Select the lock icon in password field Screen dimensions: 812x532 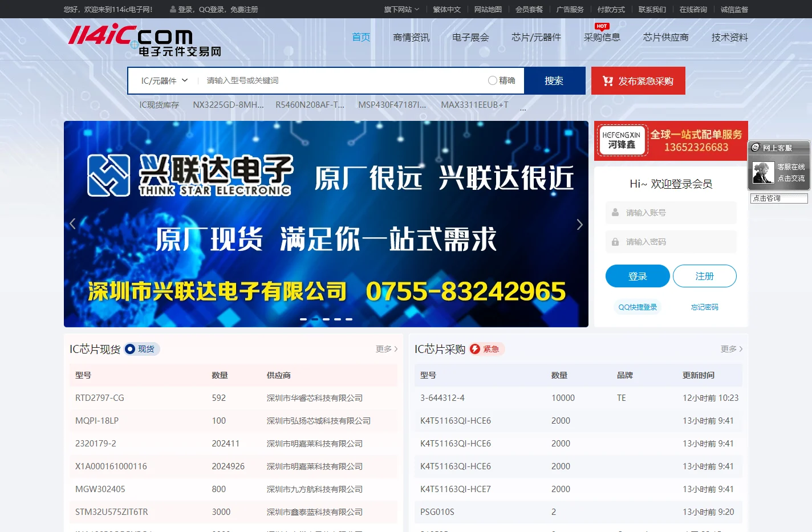615,242
